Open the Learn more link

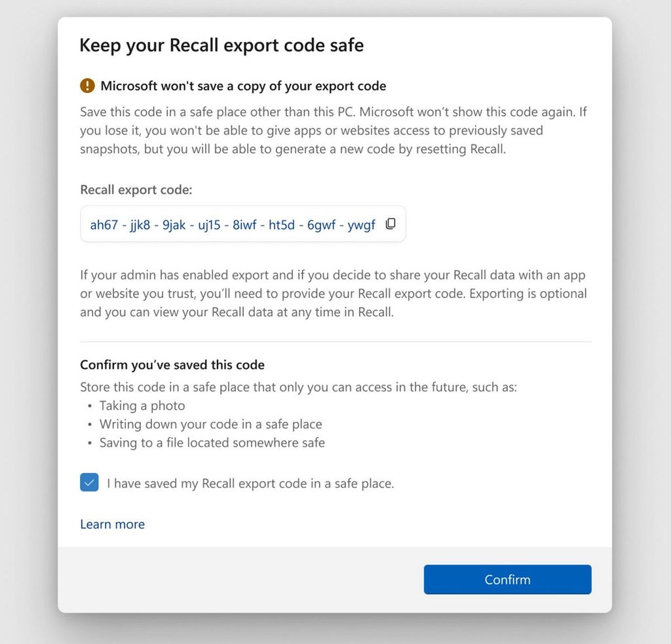click(x=111, y=524)
